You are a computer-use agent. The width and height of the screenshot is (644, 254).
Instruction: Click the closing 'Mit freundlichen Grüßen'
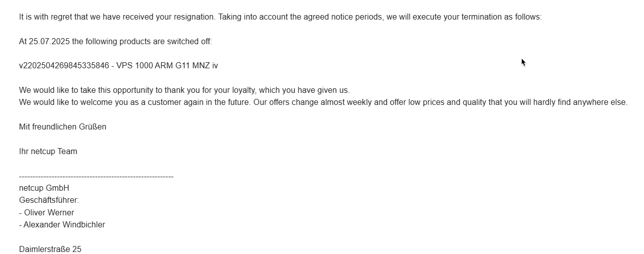pyautogui.click(x=63, y=127)
